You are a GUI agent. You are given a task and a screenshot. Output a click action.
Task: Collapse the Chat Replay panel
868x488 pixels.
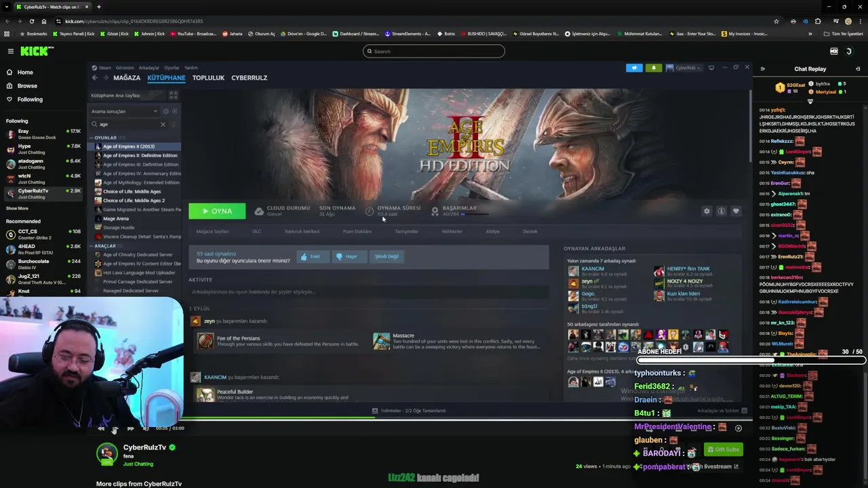pos(763,68)
